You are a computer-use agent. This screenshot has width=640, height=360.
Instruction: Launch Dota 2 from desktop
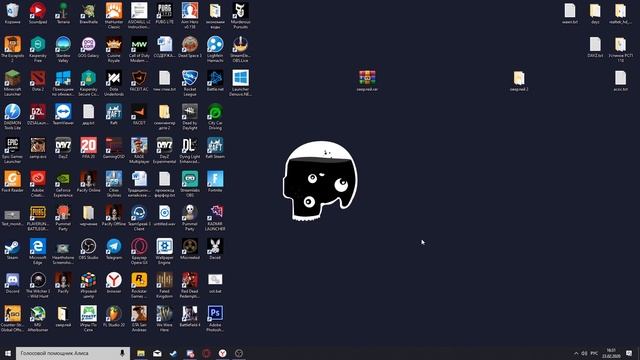[x=38, y=81]
